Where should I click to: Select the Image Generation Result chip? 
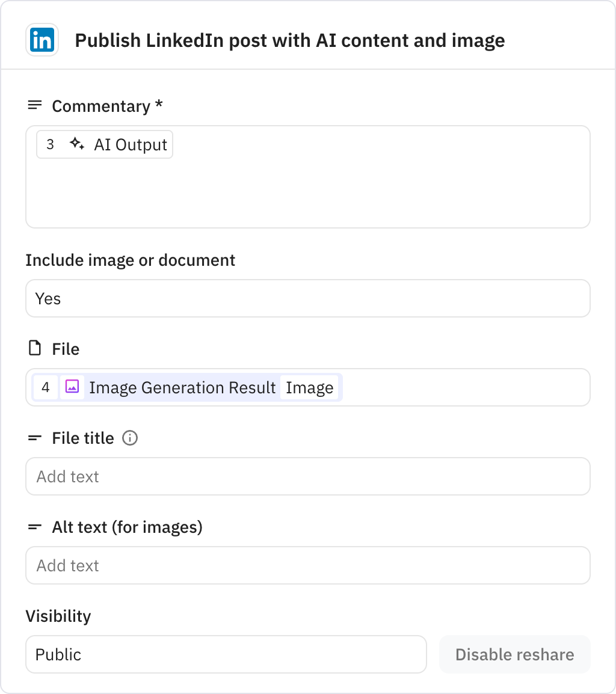181,387
